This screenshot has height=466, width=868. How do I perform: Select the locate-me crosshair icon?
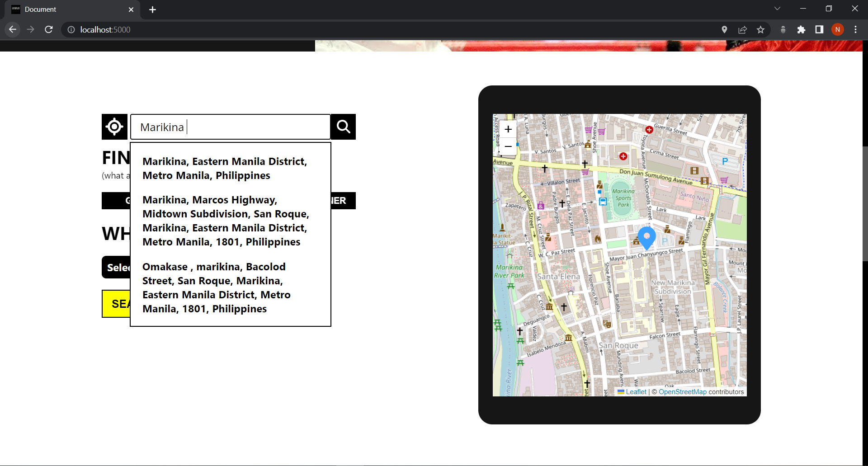pos(114,127)
